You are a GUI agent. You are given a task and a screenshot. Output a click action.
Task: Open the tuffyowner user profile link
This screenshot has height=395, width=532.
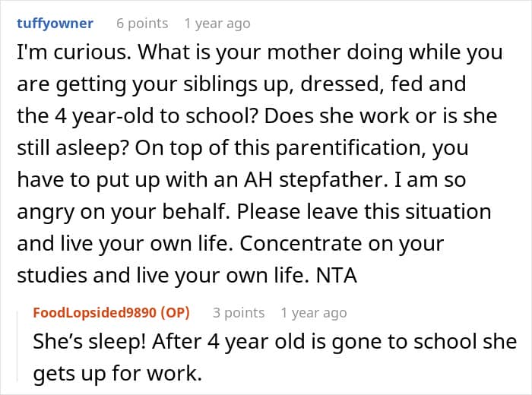pyautogui.click(x=55, y=24)
